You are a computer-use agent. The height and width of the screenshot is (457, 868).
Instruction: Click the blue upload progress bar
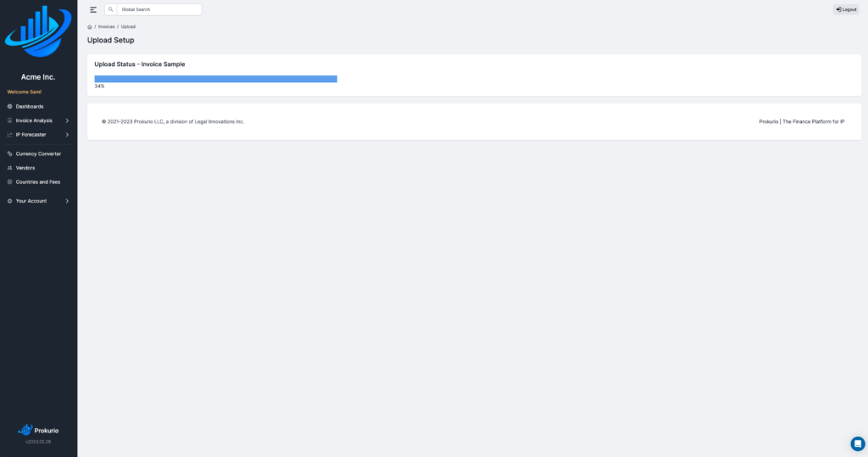[x=215, y=79]
